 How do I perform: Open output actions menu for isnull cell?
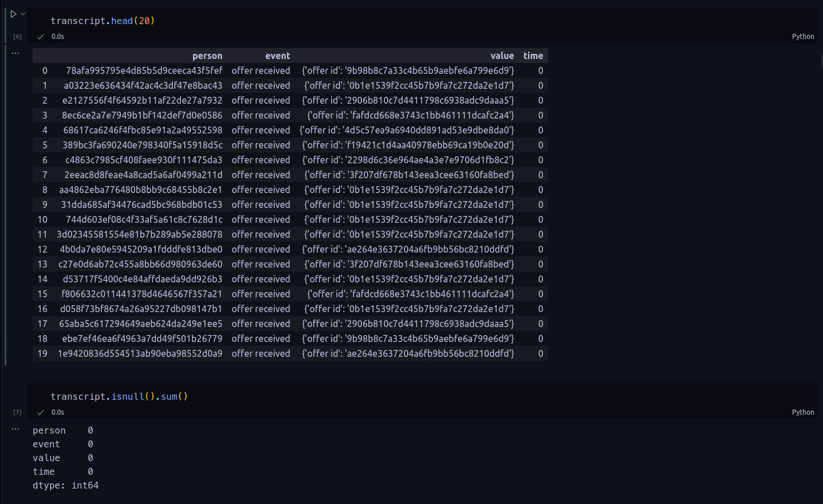tap(15, 429)
